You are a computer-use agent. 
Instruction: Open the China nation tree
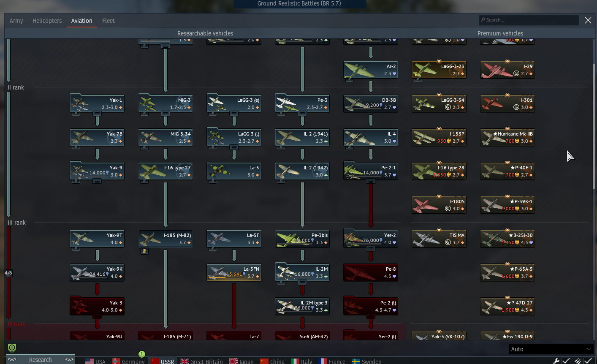[272, 361]
